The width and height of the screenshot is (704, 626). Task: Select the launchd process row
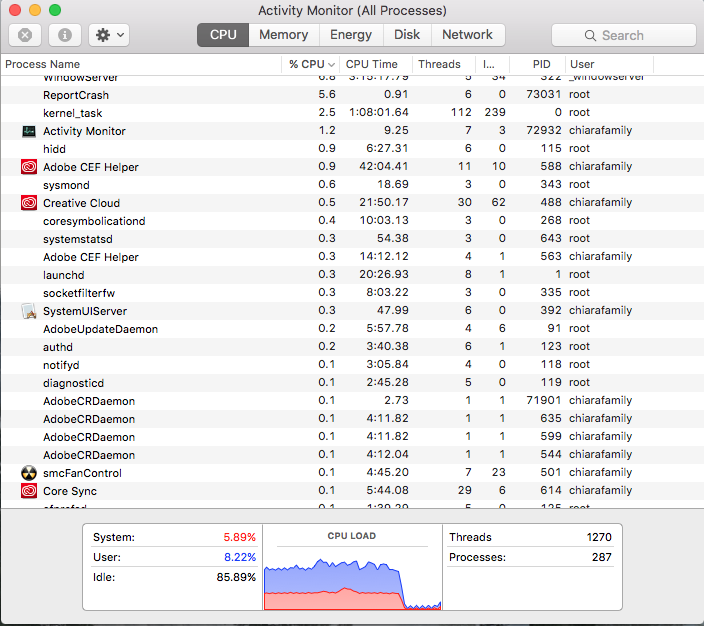coord(352,275)
